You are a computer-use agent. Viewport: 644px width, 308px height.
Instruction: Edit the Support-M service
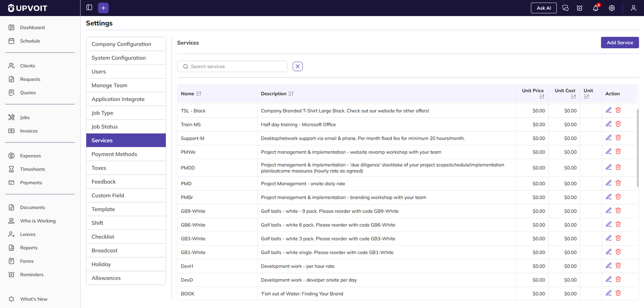[x=609, y=138]
